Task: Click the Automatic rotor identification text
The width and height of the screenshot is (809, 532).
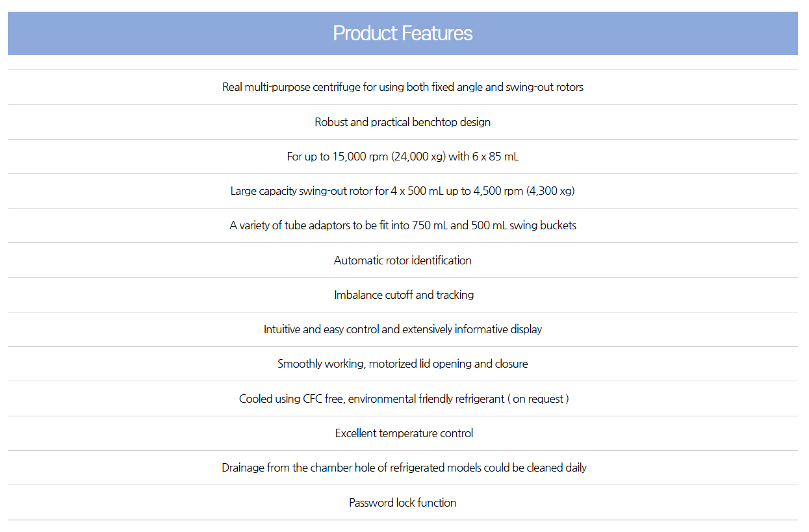Action: [403, 260]
